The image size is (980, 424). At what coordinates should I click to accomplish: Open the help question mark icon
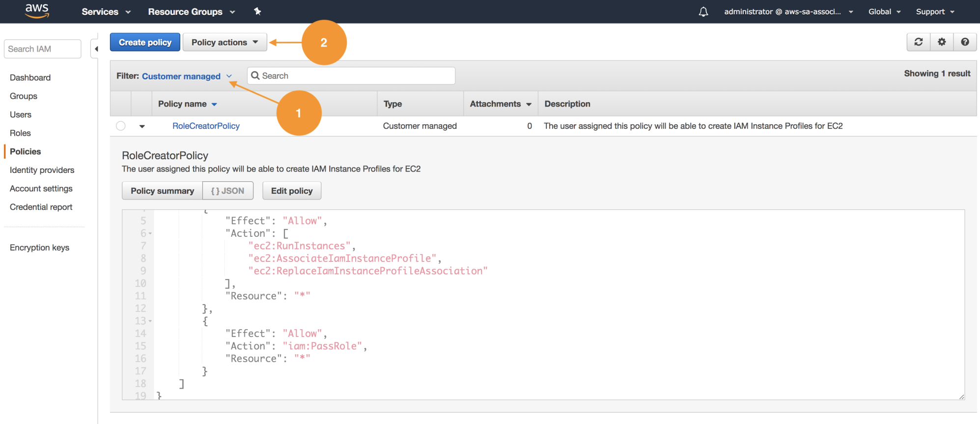point(965,42)
